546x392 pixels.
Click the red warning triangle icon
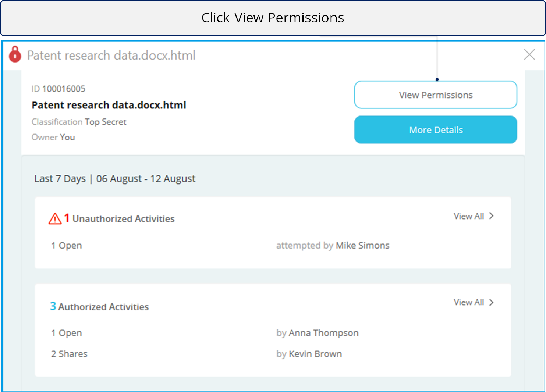[55, 219]
